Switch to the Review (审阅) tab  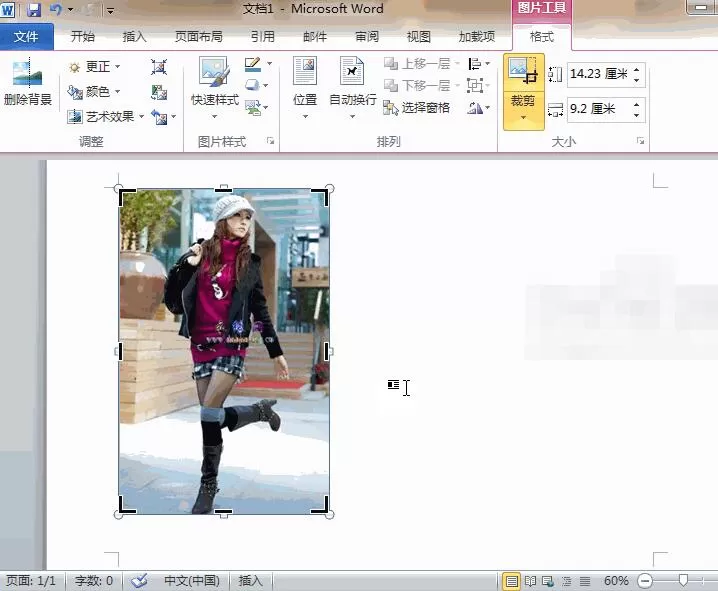coord(367,37)
